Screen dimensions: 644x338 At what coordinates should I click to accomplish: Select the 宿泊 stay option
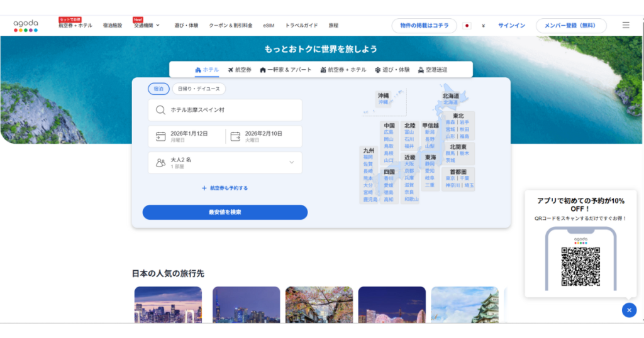pyautogui.click(x=158, y=89)
